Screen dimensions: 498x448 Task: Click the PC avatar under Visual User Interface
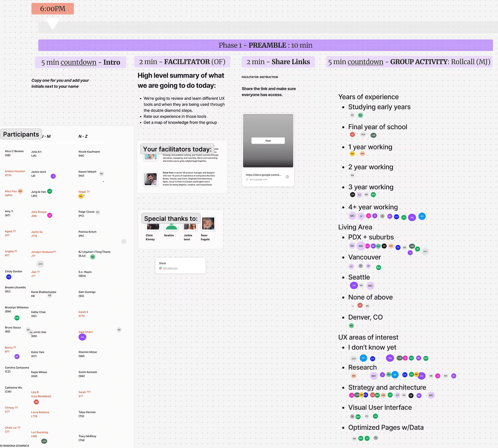[x=367, y=416]
